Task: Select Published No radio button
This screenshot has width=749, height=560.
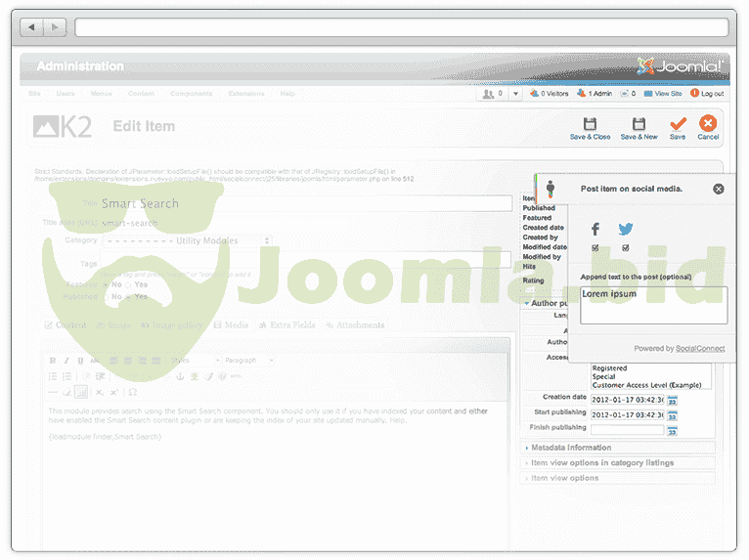Action: (106, 297)
